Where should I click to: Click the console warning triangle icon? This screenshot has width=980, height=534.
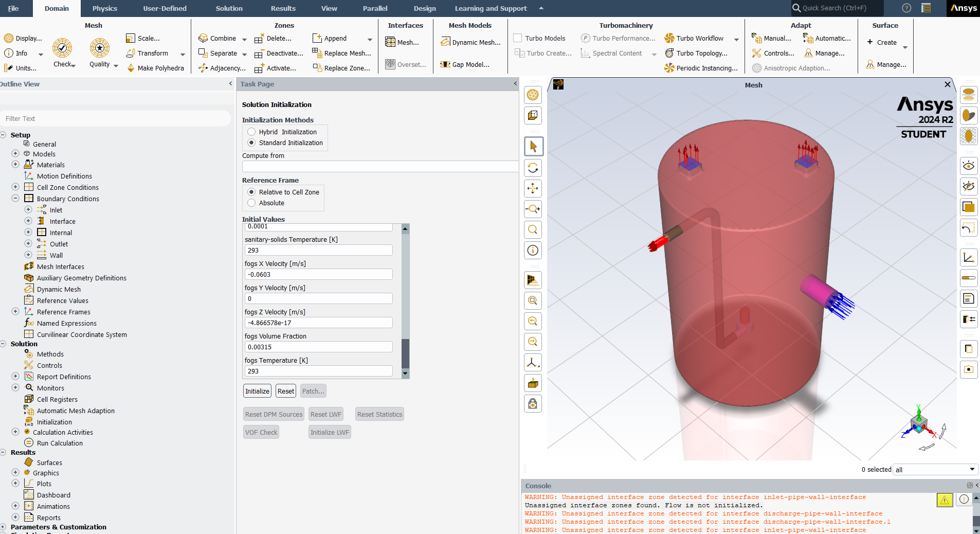(945, 500)
